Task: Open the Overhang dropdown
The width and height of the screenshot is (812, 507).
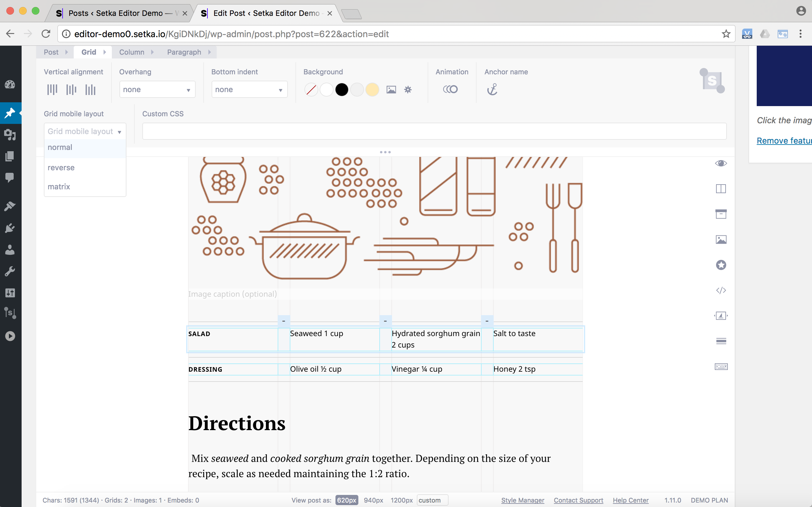Action: [x=157, y=90]
